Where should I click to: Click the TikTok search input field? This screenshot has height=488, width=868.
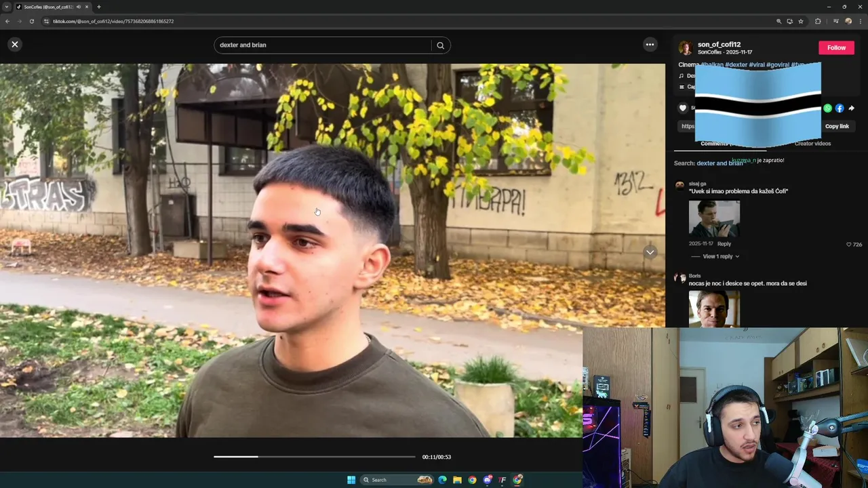pos(323,45)
